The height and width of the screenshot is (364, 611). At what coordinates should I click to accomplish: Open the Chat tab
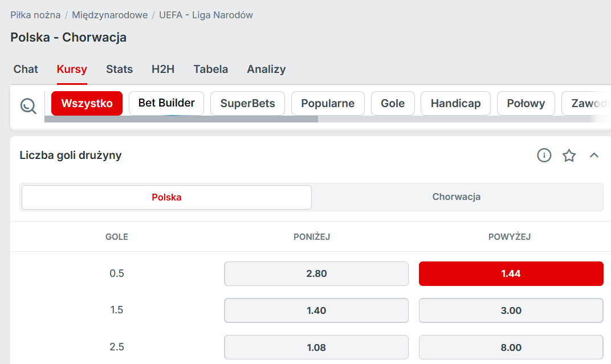26,69
